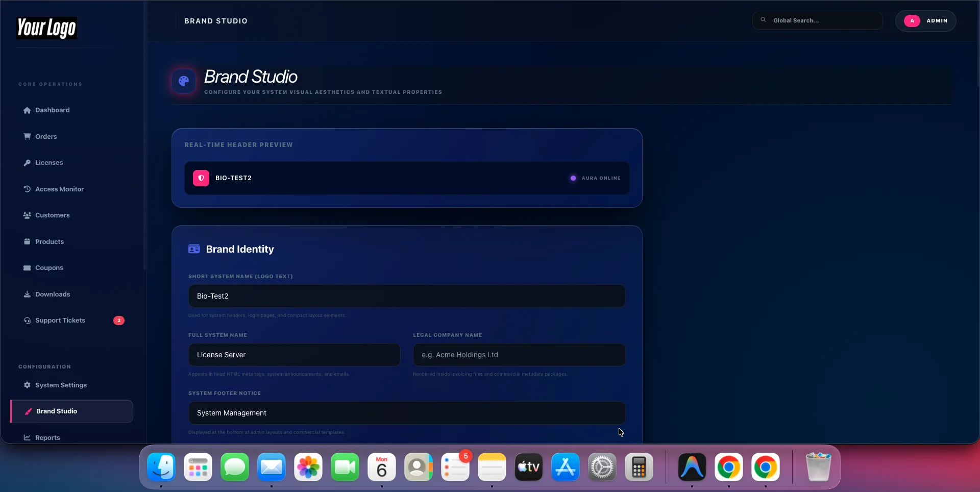Screen dimensions: 980x492
Task: Open Access Monitor page
Action: pyautogui.click(x=71, y=189)
